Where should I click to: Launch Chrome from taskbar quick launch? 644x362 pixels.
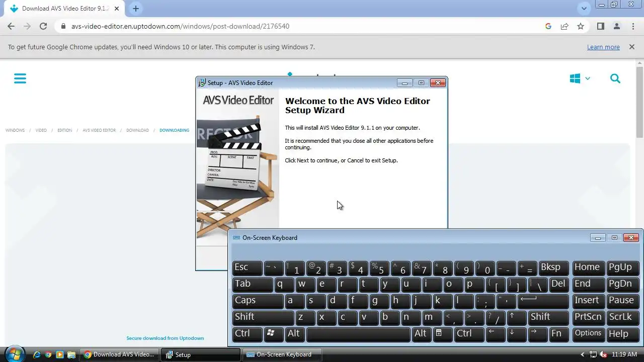click(48, 354)
